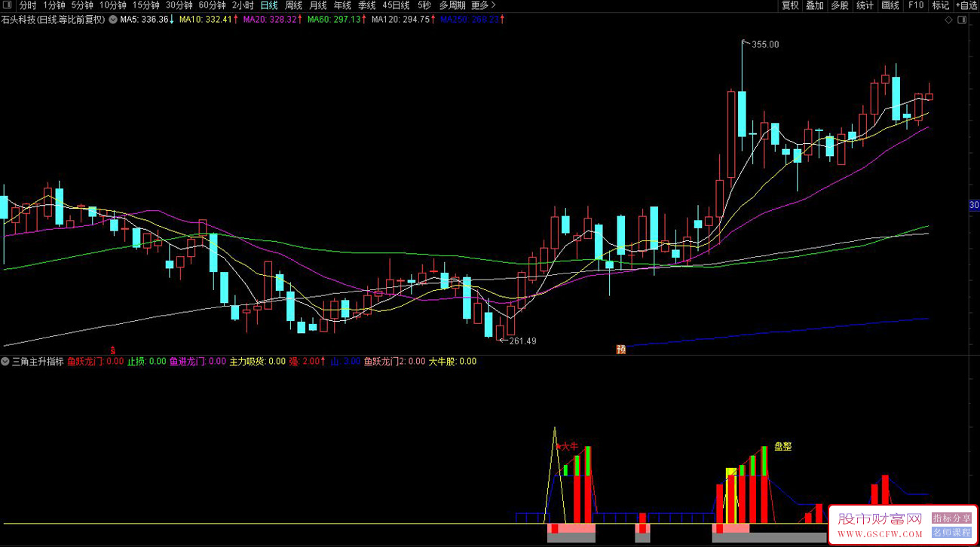Add stock via +自选 button
This screenshot has width=980, height=547.
966,5
